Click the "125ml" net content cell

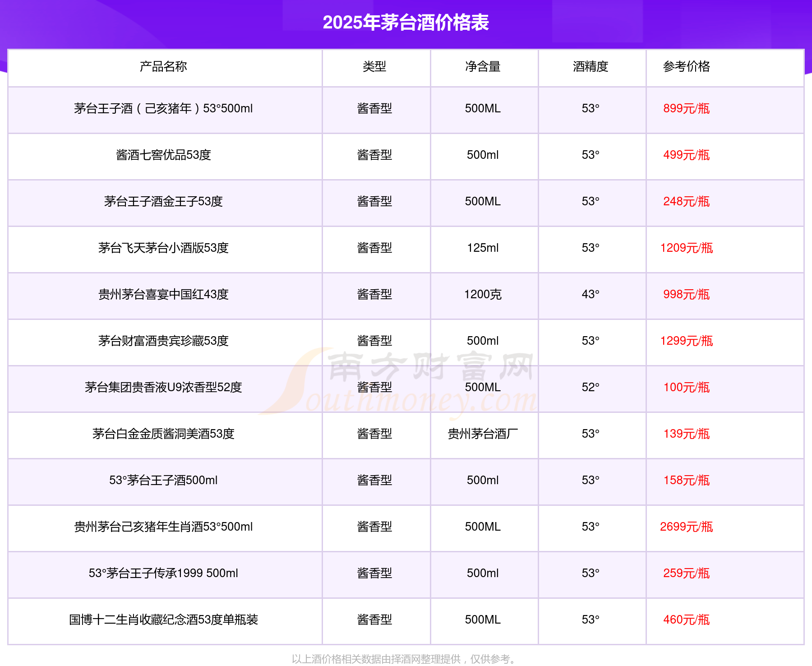pos(483,248)
